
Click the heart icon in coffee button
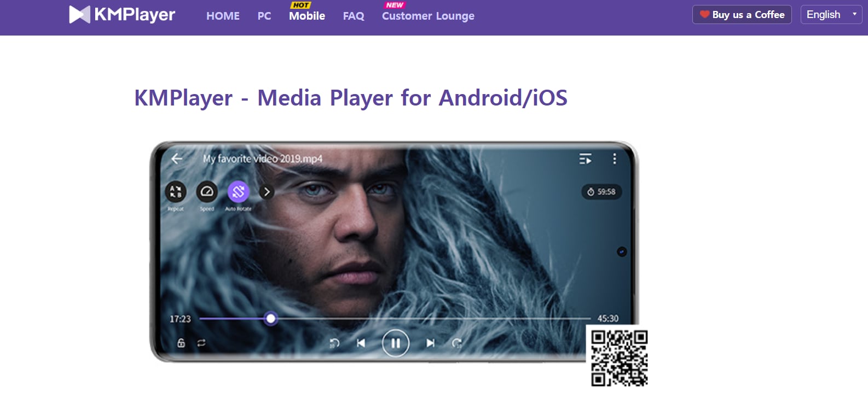coord(704,15)
